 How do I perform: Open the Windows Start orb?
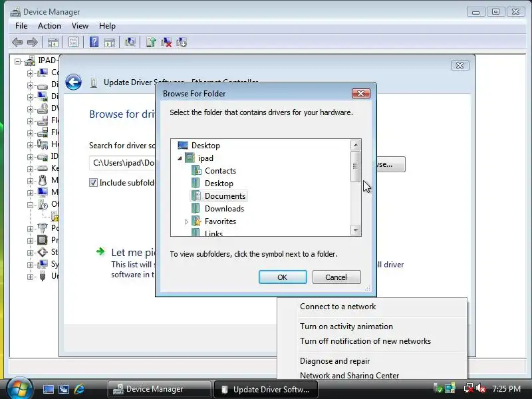19,388
